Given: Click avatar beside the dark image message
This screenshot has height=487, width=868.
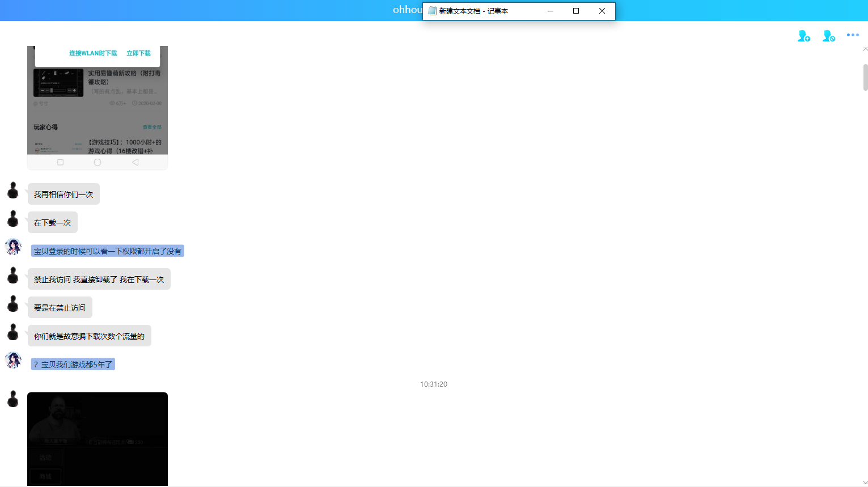Looking at the screenshot, I should click(13, 399).
